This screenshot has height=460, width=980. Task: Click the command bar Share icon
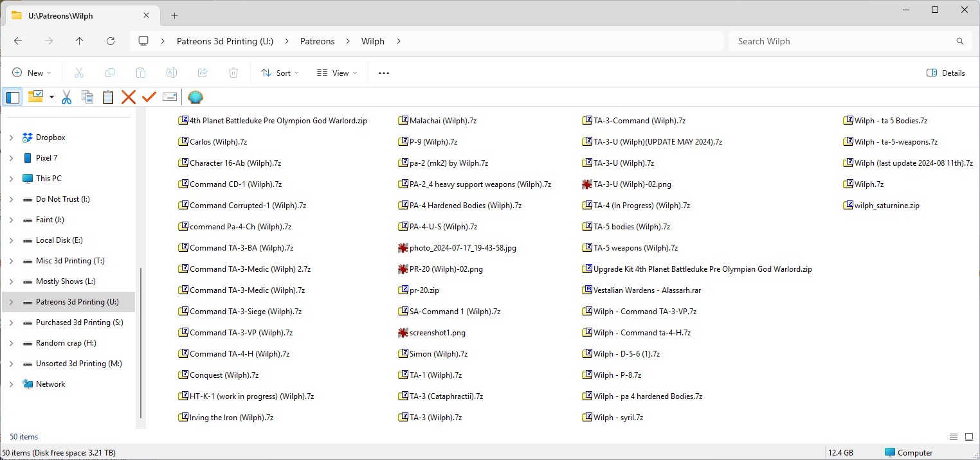[x=203, y=73]
